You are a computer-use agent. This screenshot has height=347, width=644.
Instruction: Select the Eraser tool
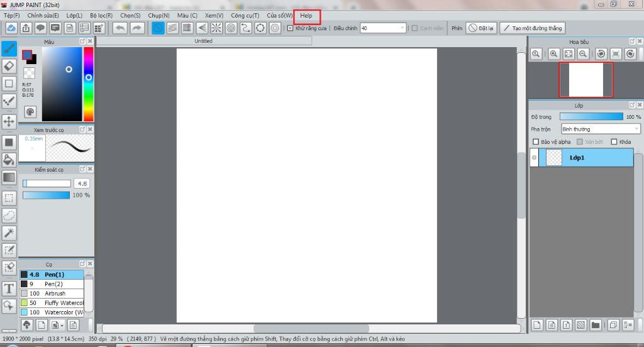pos(9,66)
